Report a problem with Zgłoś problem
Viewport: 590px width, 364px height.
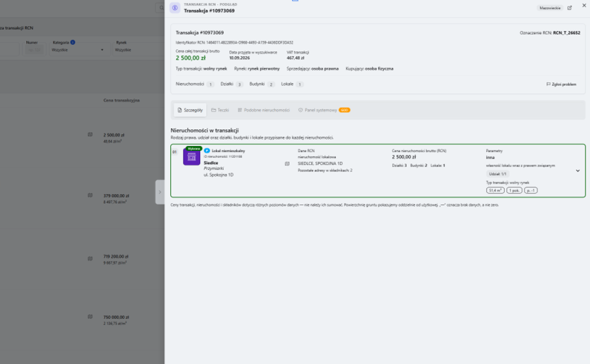pos(561,84)
